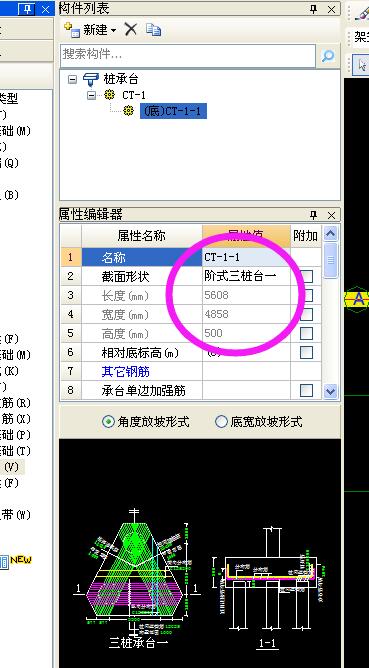Close the 属性编辑器 panel
The height and width of the screenshot is (668, 369).
tap(331, 215)
